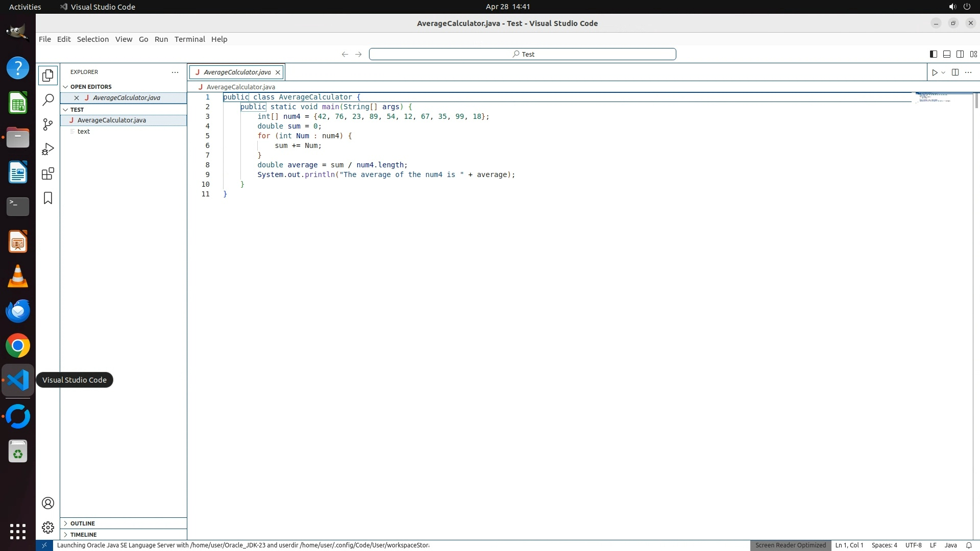This screenshot has height=551, width=980.
Task: Toggle Primary Side Bar layout button
Action: click(933, 54)
